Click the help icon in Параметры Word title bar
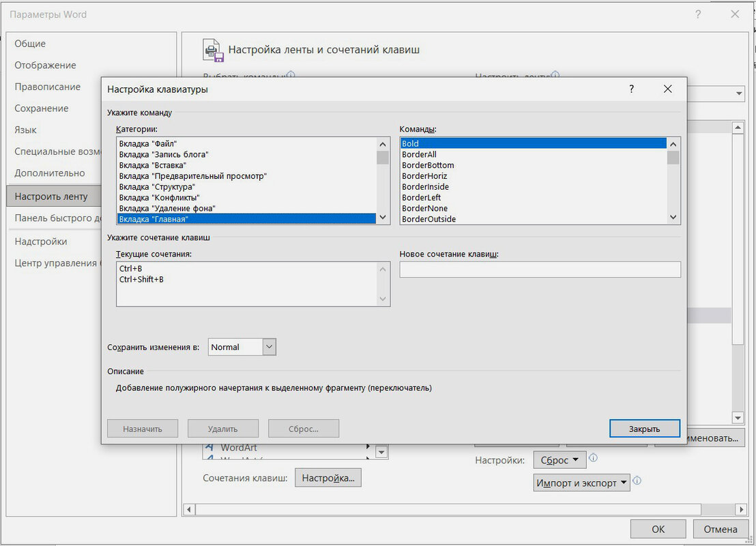Viewport: 756px width, 546px height. (x=698, y=14)
